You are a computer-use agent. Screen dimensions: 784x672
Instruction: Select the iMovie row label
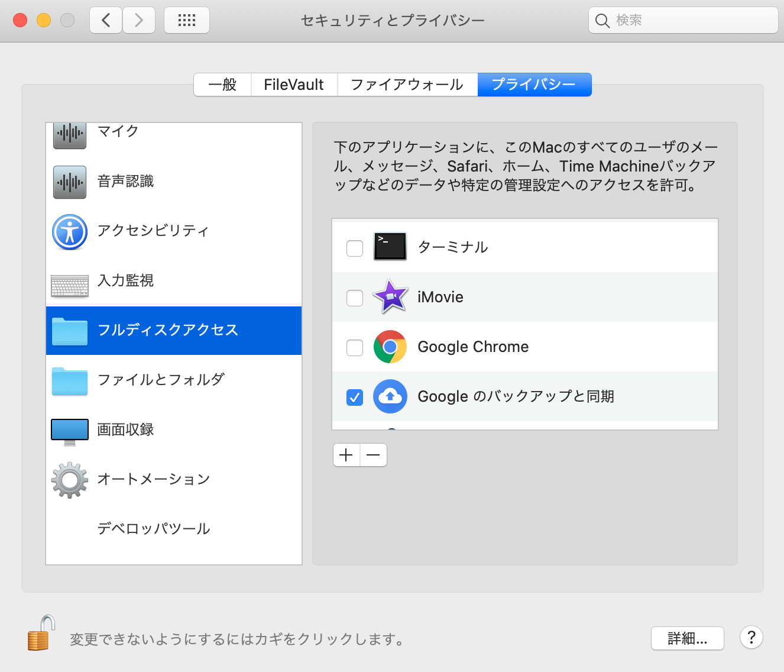click(440, 297)
